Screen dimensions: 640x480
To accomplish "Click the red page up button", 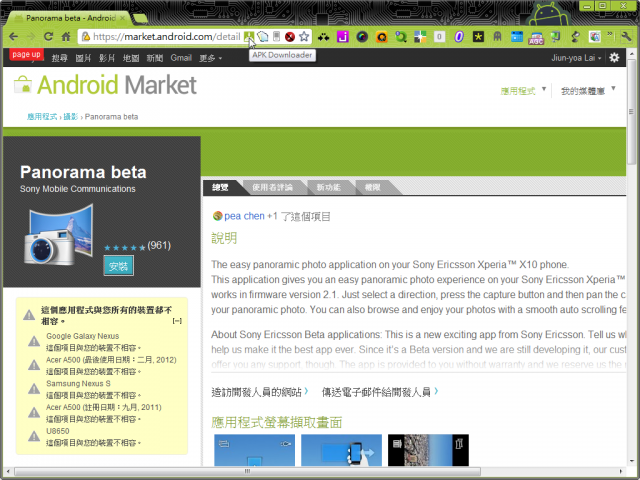I will [x=27, y=54].
